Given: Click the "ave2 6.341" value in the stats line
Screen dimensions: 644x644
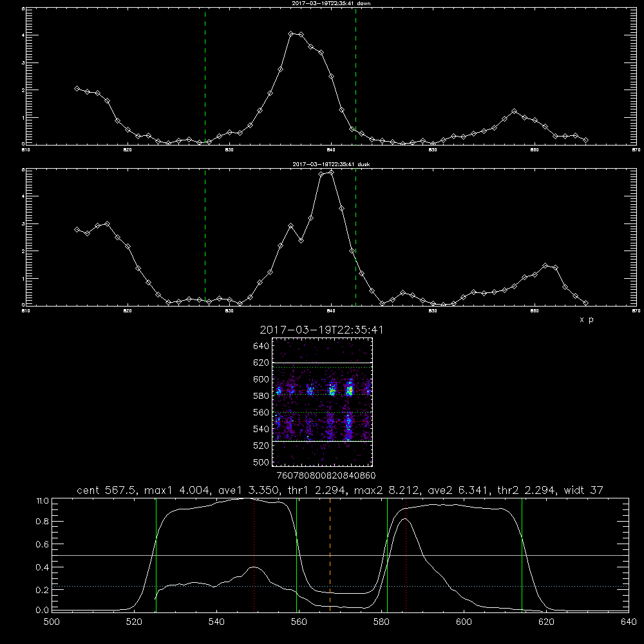Looking at the screenshot, I should 456,490.
